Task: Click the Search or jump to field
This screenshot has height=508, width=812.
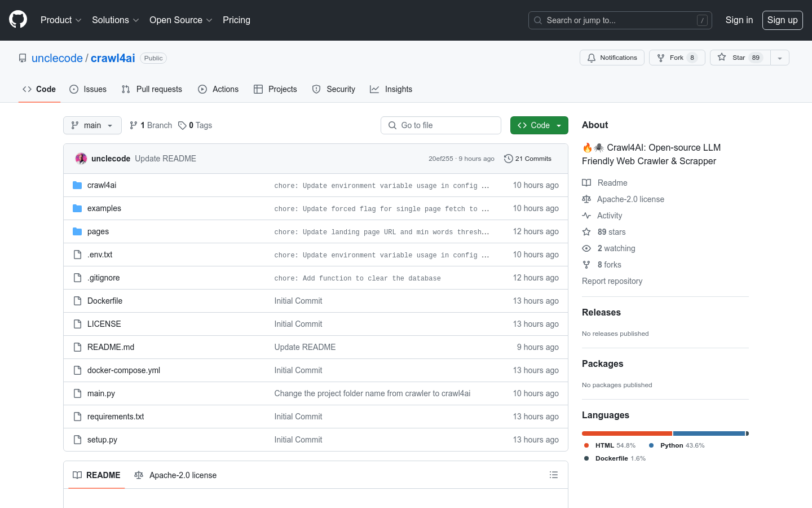Action: 620,20
